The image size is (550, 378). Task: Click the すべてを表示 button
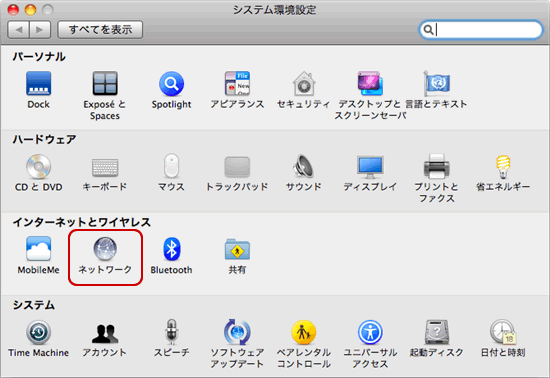(100, 29)
